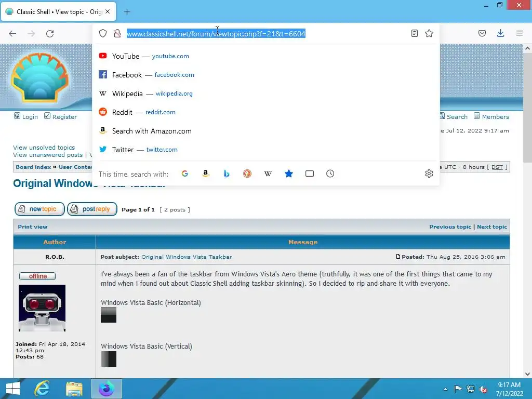This screenshot has width=532, height=399.
Task: Bookmark this page with the star icon
Action: 429,33
